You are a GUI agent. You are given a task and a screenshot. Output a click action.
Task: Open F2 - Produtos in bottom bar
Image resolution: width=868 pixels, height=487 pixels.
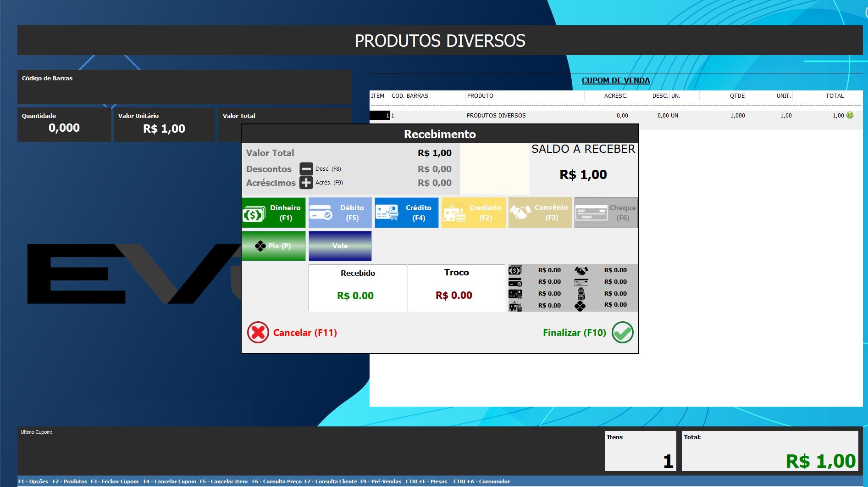70,481
